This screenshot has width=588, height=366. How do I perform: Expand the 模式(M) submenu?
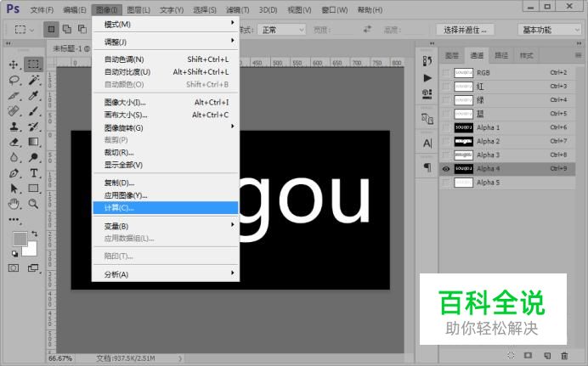click(166, 25)
